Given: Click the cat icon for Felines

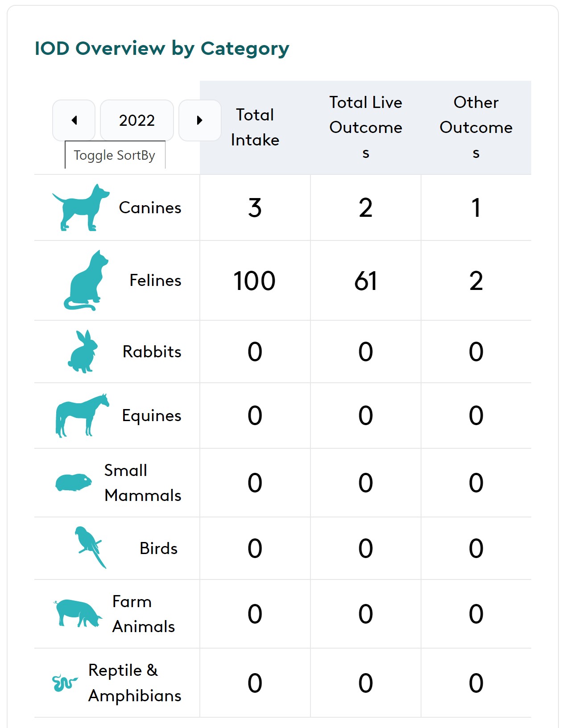Looking at the screenshot, I should 86,281.
